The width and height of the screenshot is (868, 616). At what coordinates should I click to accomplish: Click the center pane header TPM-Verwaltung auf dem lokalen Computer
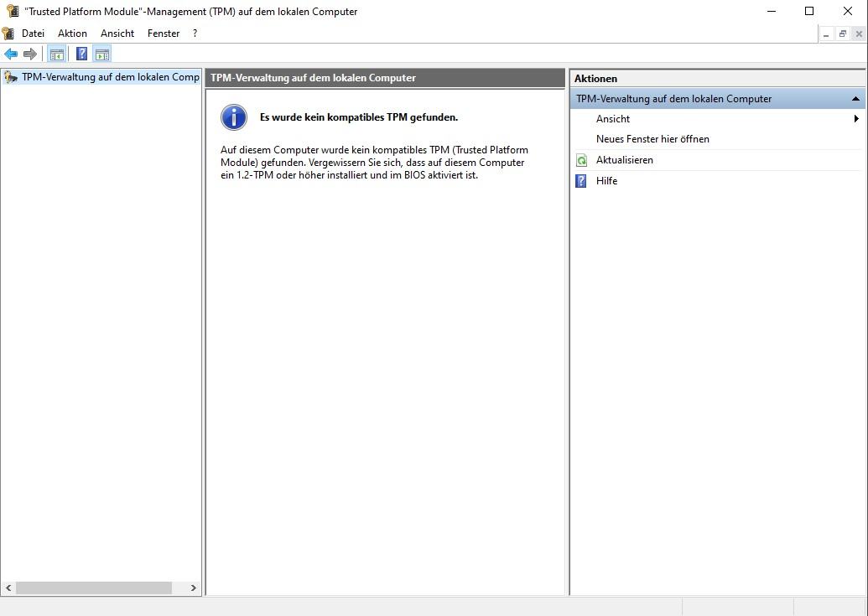tap(385, 78)
